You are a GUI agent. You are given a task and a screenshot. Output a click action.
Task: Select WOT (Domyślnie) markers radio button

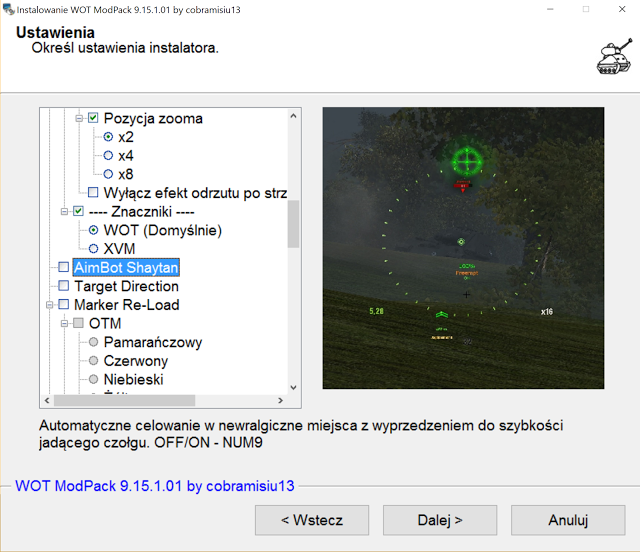(x=93, y=230)
